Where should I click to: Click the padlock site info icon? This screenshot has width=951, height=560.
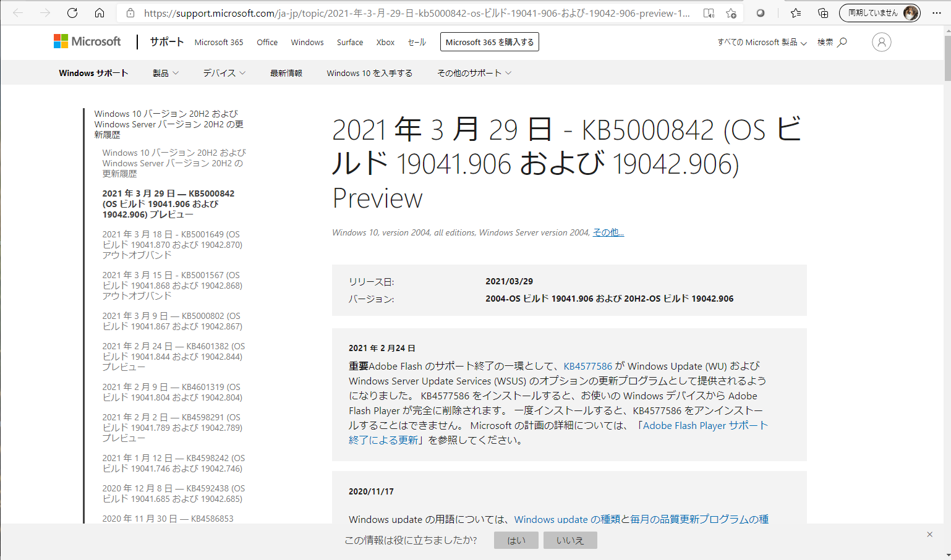coord(130,13)
